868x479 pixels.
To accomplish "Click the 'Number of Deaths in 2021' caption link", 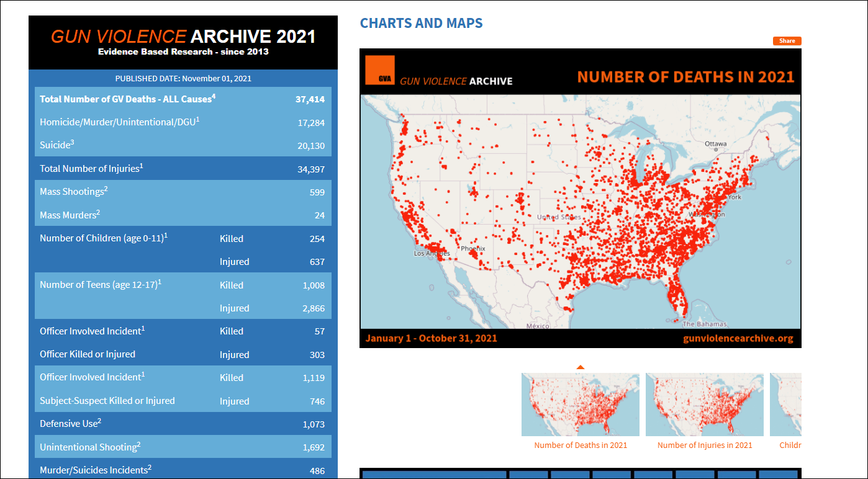I will click(x=580, y=445).
